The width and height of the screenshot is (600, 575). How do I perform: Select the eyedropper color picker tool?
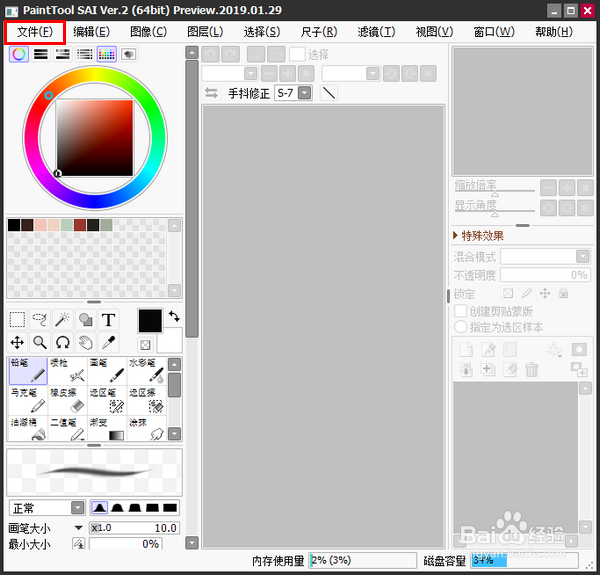click(x=108, y=342)
